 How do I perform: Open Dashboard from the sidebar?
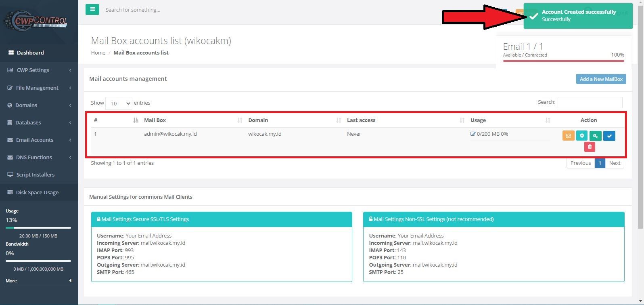coord(30,53)
